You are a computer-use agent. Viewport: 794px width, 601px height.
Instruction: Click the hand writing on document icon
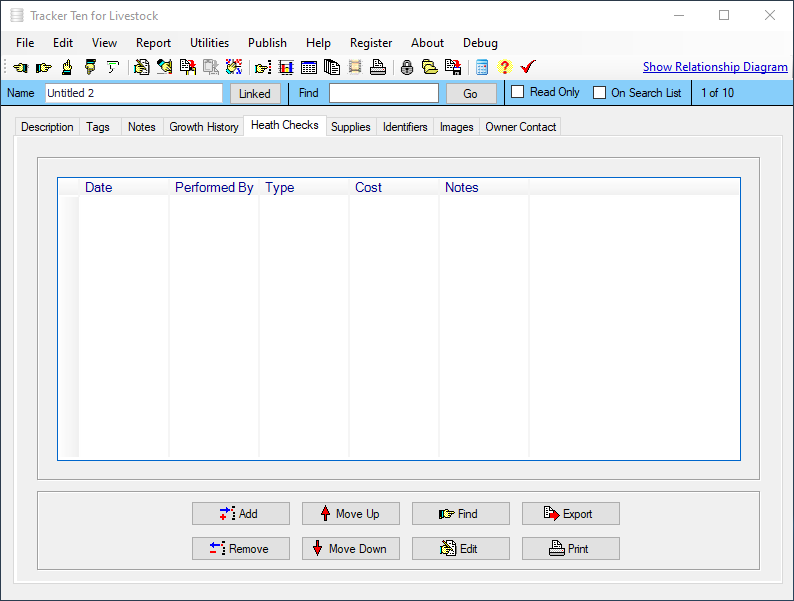tap(142, 67)
